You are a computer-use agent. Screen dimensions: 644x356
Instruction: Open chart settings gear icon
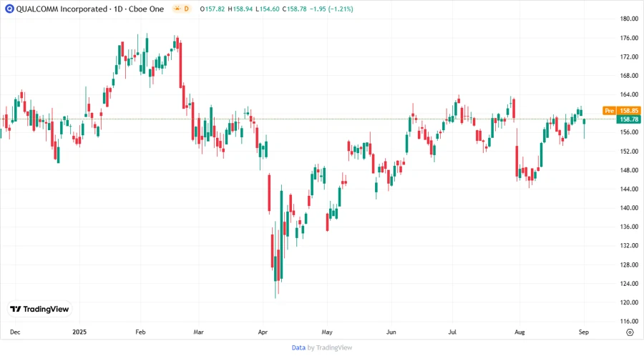point(630,332)
